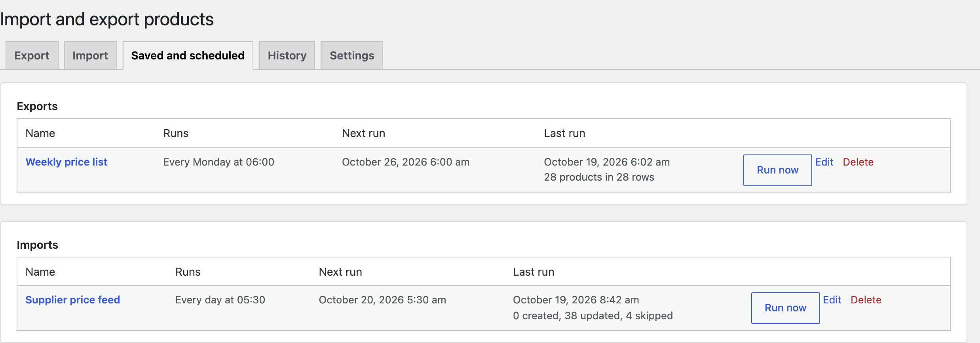Screen dimensions: 980x343
Task: Click 'Every day at 05:30' schedule text
Action: click(x=220, y=300)
